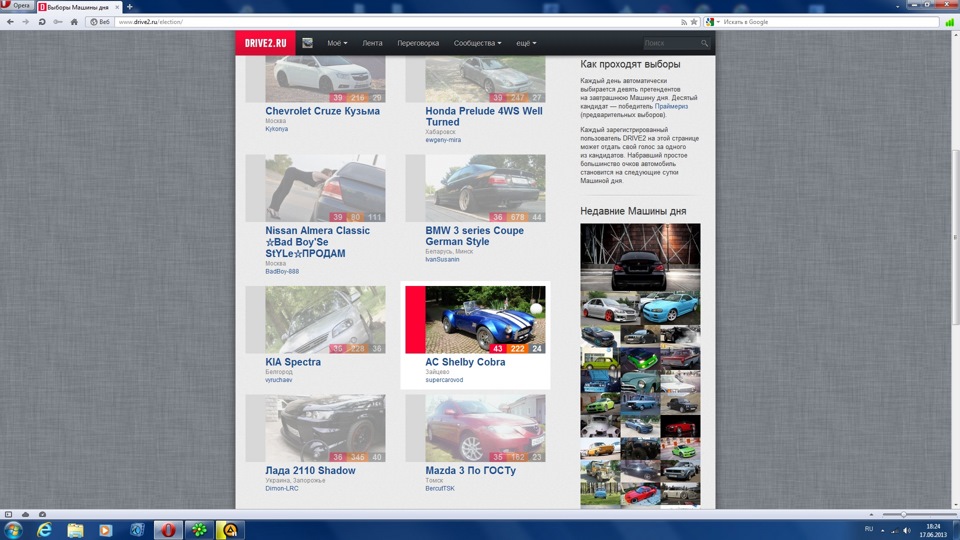Click the magnifier icon in site search
The image size is (960, 540).
tap(704, 43)
